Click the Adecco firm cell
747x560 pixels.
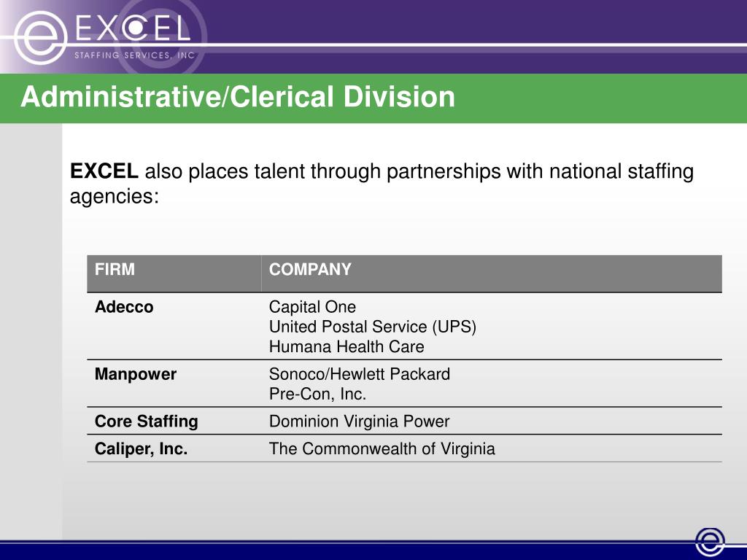click(x=124, y=307)
